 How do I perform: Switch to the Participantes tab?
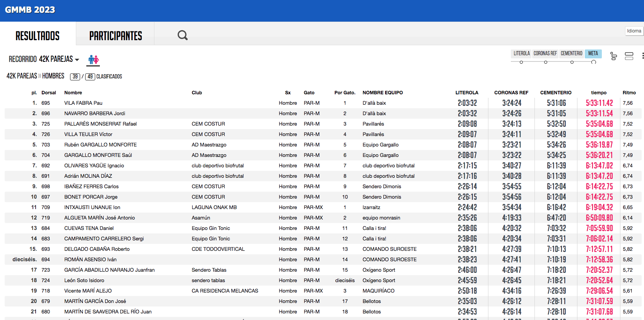click(115, 36)
